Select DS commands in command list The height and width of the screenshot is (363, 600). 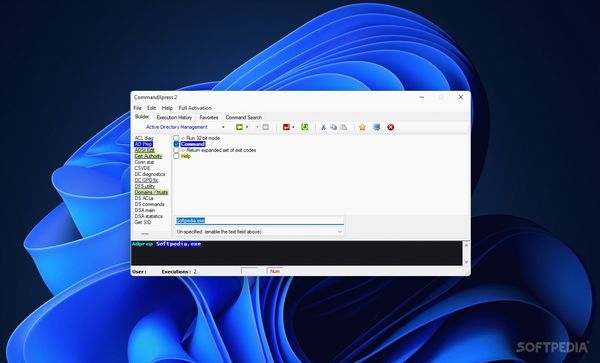[x=150, y=204]
